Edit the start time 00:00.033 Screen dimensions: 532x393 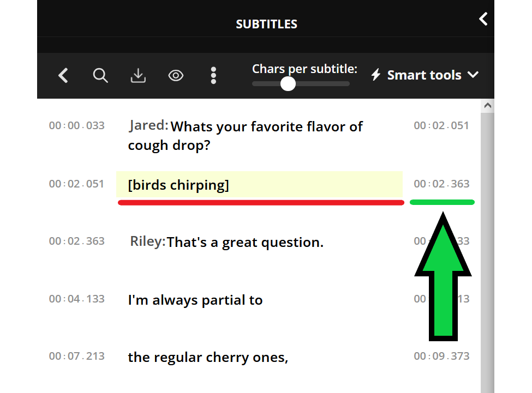tap(76, 125)
